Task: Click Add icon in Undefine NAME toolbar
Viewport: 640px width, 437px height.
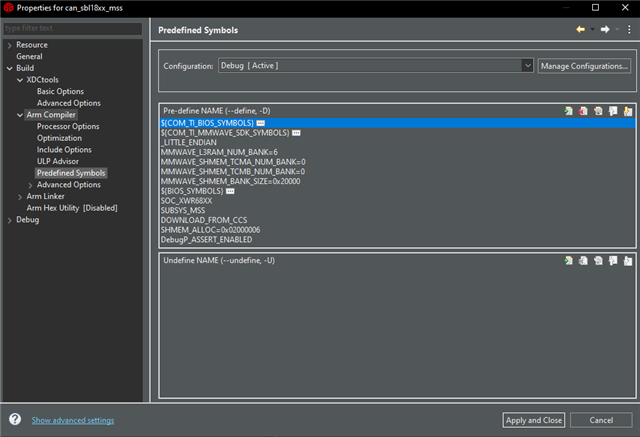Action: coord(569,261)
